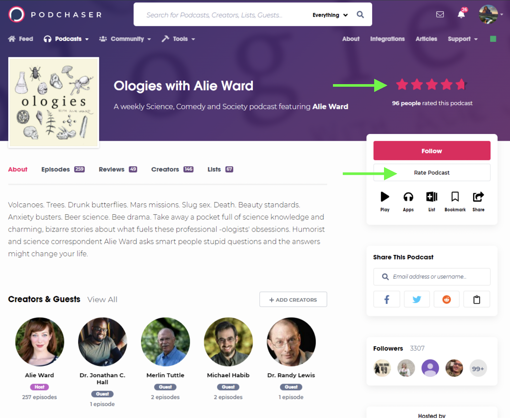The height and width of the screenshot is (420, 510).
Task: Share on Facebook
Action: pyautogui.click(x=387, y=299)
